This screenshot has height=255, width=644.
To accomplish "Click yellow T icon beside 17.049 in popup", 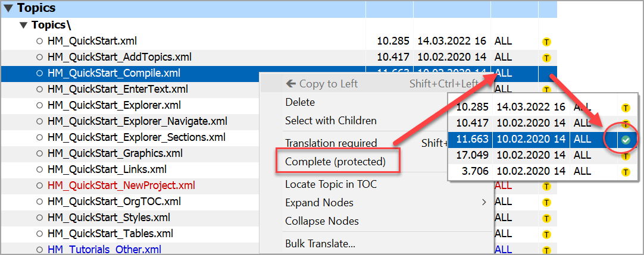I will click(x=626, y=156).
